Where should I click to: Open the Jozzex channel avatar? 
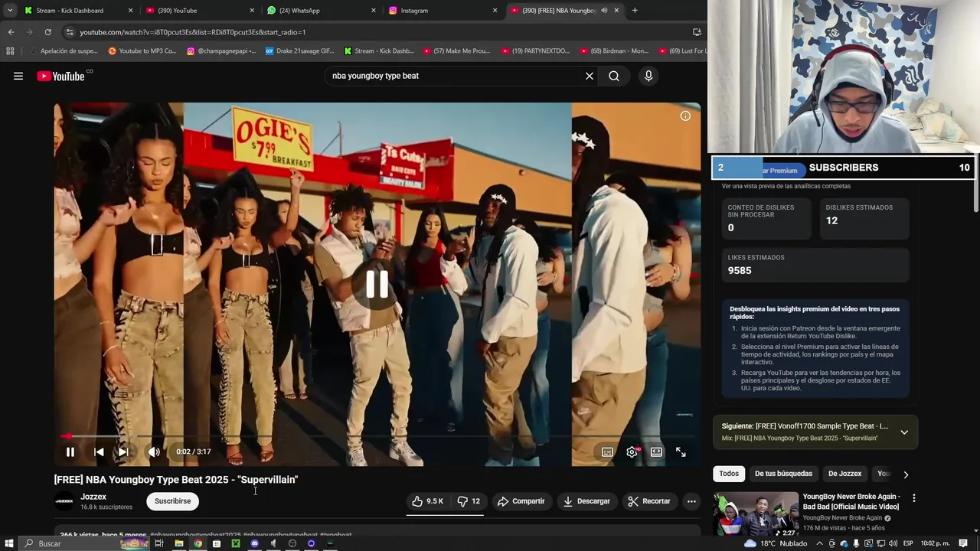[x=64, y=501]
